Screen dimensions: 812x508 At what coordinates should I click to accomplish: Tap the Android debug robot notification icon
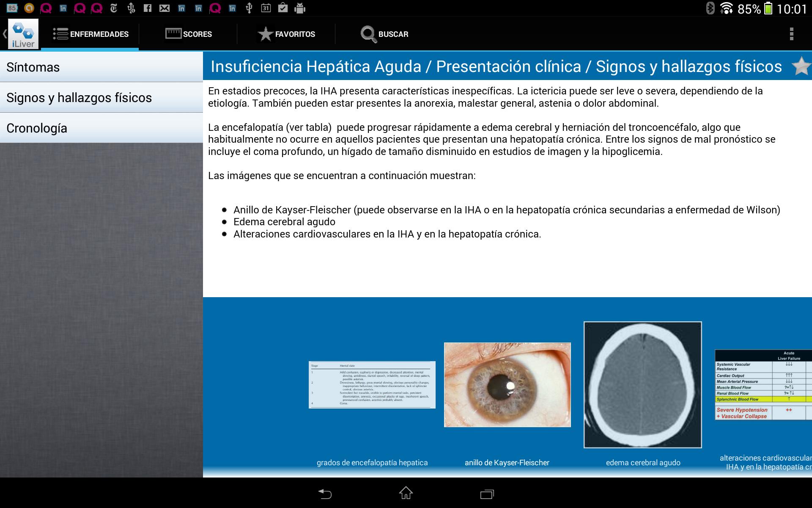pyautogui.click(x=299, y=8)
